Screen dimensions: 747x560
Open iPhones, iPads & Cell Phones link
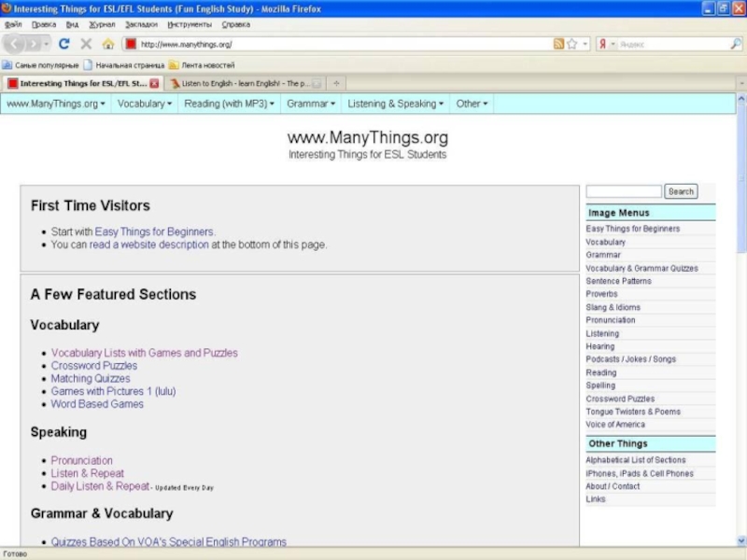(x=640, y=474)
